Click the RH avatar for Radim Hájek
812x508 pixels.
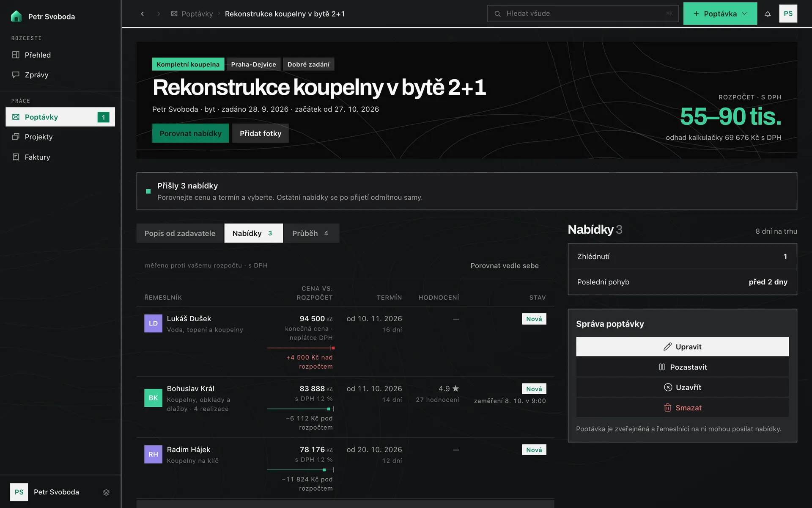[153, 454]
